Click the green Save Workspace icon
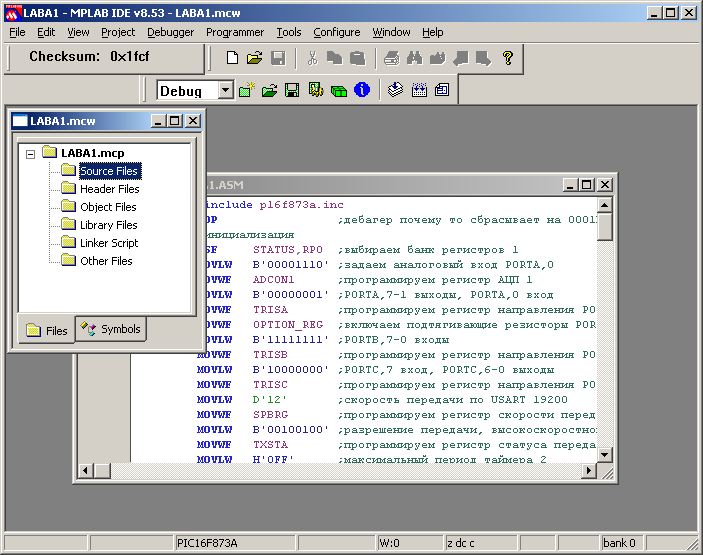Image resolution: width=703 pixels, height=555 pixels. point(292,90)
